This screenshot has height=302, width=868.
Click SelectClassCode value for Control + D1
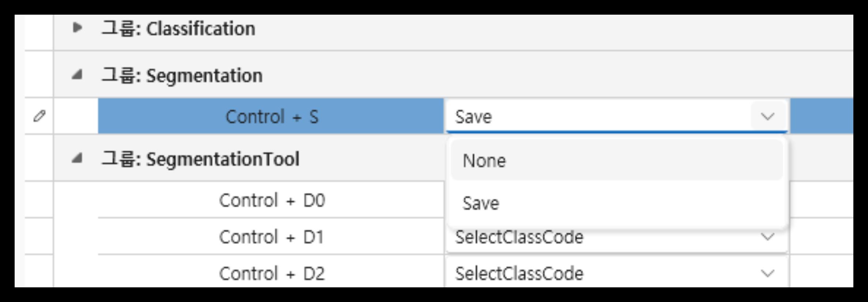[x=519, y=237]
